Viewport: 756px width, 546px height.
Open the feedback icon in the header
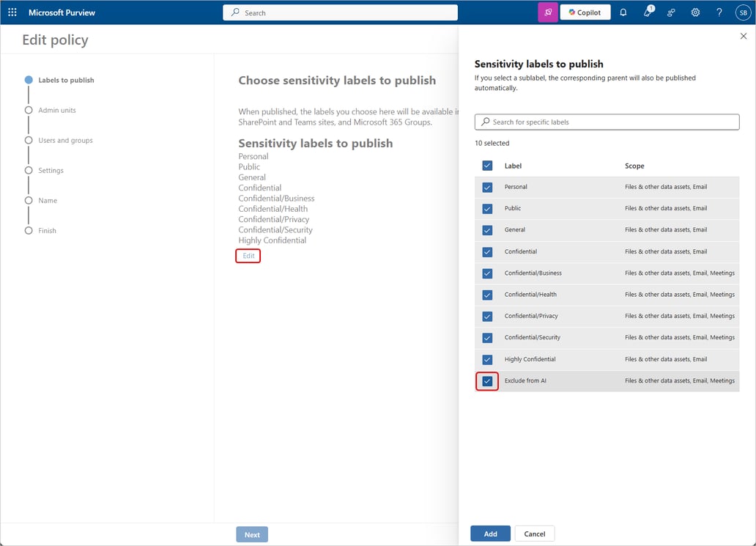click(x=671, y=12)
